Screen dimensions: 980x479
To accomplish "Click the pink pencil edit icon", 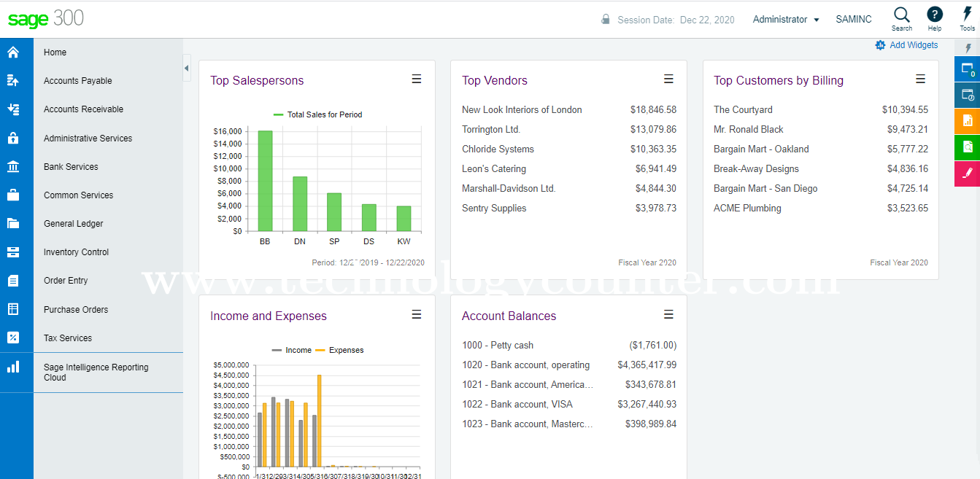I will click(968, 174).
